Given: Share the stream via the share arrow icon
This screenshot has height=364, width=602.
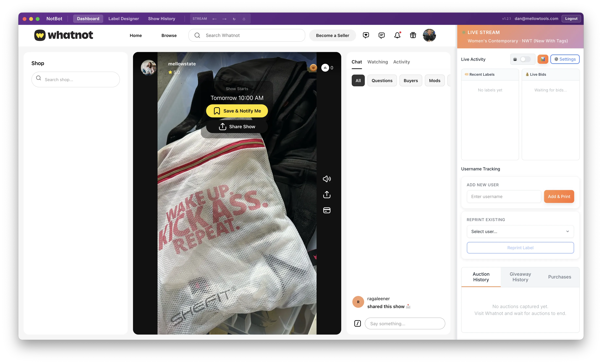Looking at the screenshot, I should pos(327,194).
